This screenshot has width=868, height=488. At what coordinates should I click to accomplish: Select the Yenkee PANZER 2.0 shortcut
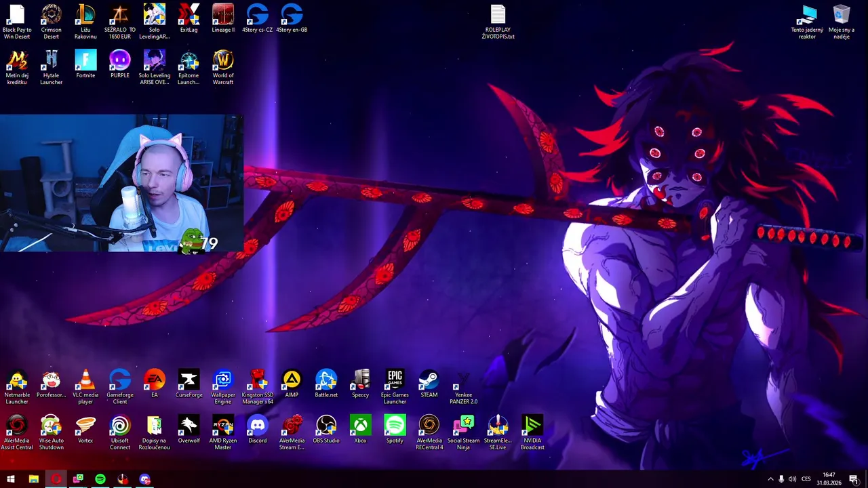[463, 387]
